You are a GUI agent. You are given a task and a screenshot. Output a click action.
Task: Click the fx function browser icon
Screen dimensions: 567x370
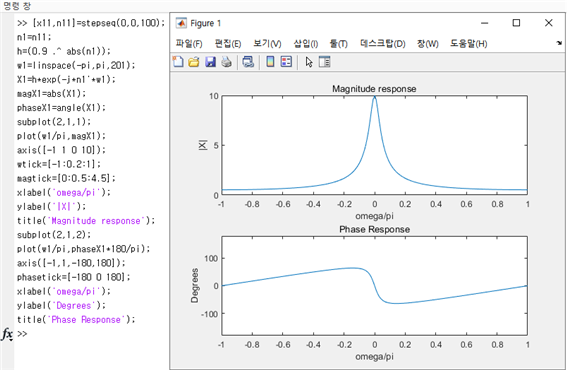click(x=7, y=334)
